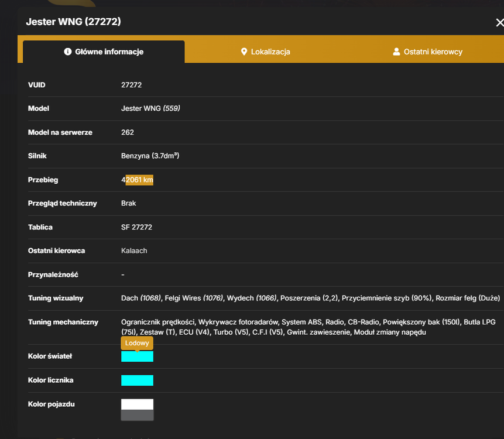
Task: Click the Tablica row label
Action: (x=40, y=227)
